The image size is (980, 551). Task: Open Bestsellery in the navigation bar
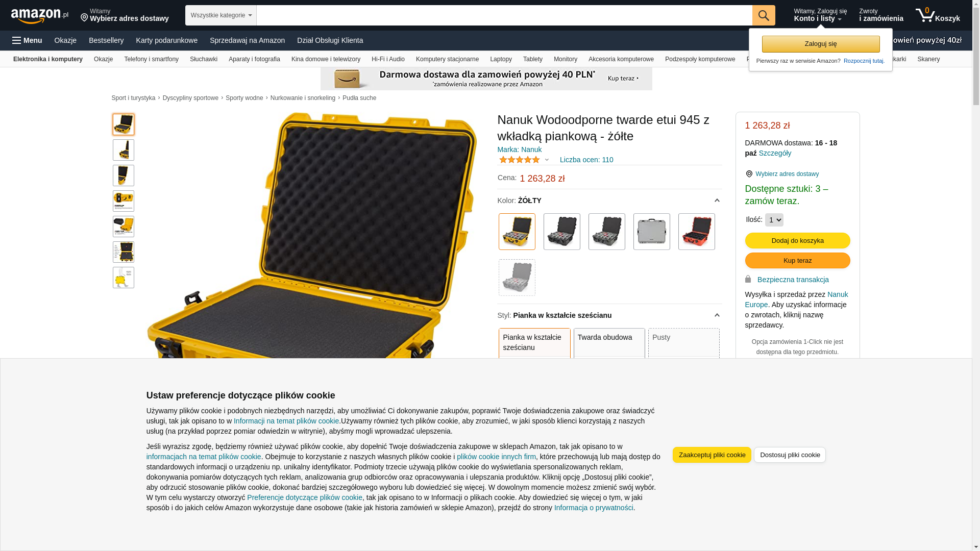(106, 40)
